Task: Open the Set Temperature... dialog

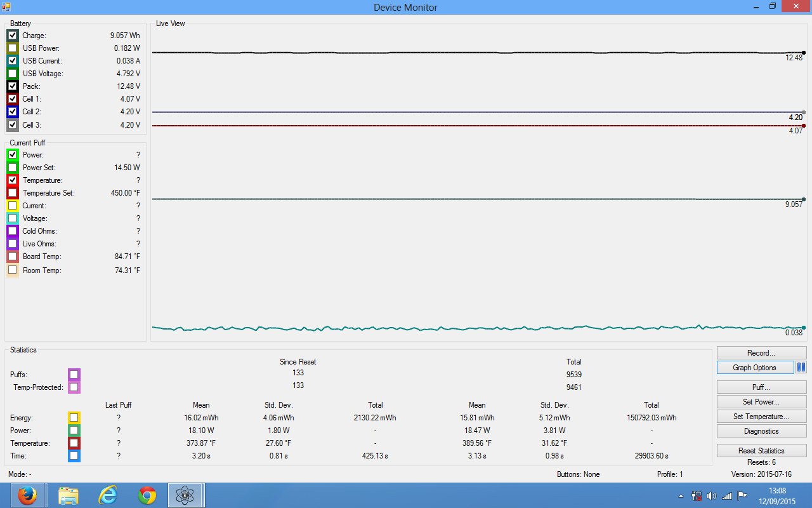Action: pyautogui.click(x=761, y=417)
